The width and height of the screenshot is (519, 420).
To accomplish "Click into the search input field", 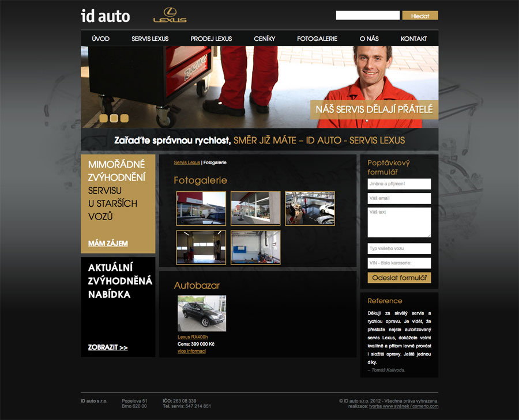I will (368, 15).
